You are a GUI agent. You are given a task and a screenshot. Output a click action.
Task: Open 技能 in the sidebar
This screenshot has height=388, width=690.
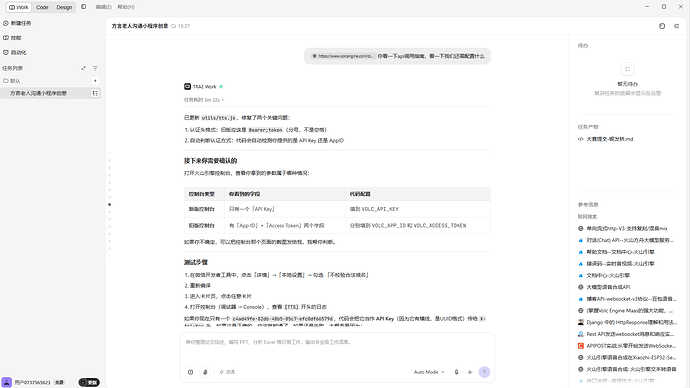[x=12, y=38]
